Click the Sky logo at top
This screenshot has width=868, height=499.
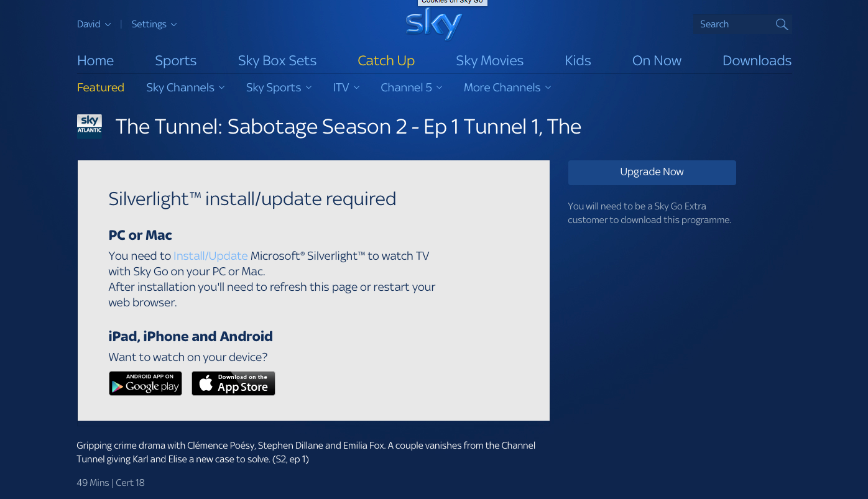point(433,25)
